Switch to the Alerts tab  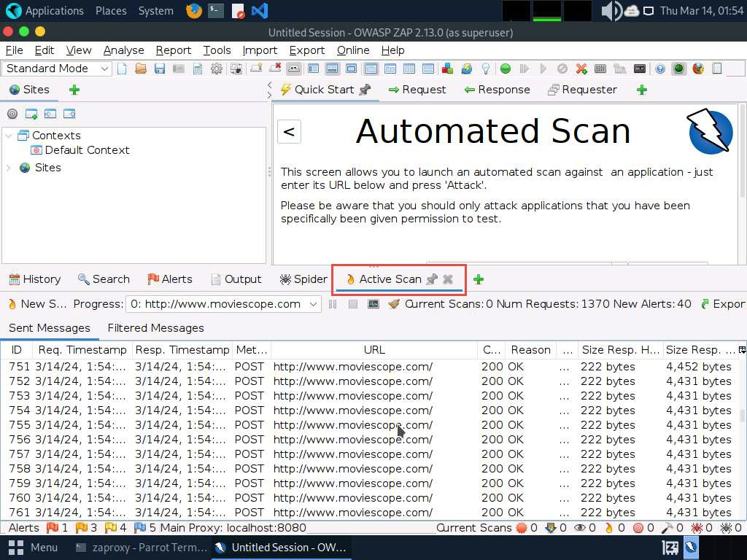(170, 279)
